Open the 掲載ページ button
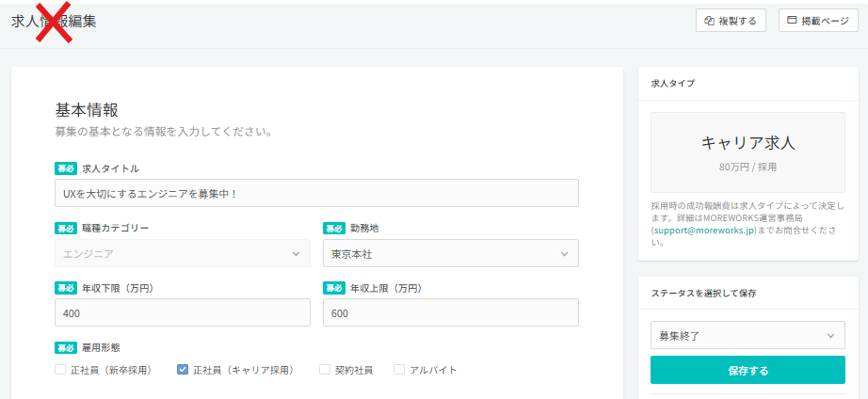The width and height of the screenshot is (868, 399). [x=818, y=21]
